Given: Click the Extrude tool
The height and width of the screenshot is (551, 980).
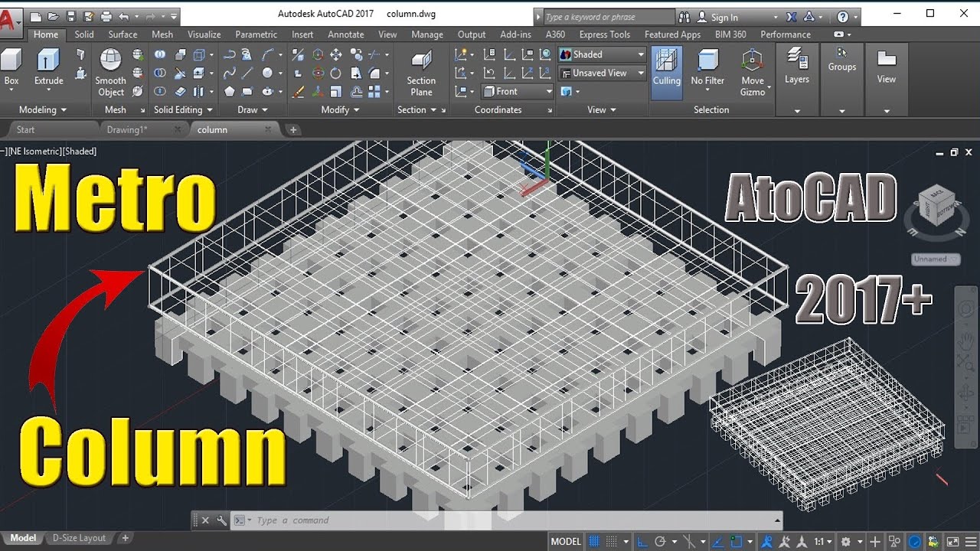Looking at the screenshot, I should 48,66.
